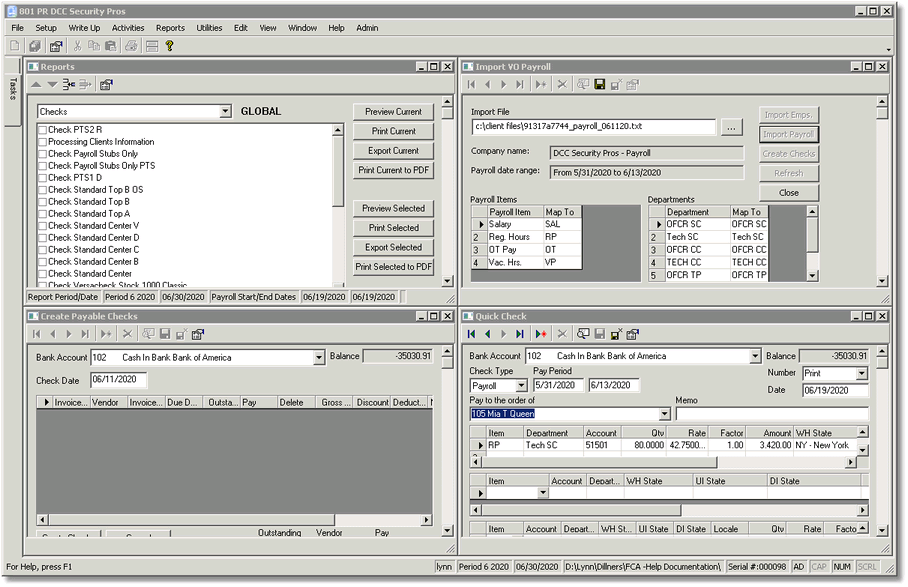This screenshot has height=587, width=908.
Task: Click the new document icon in main toolbar
Action: tap(15, 46)
